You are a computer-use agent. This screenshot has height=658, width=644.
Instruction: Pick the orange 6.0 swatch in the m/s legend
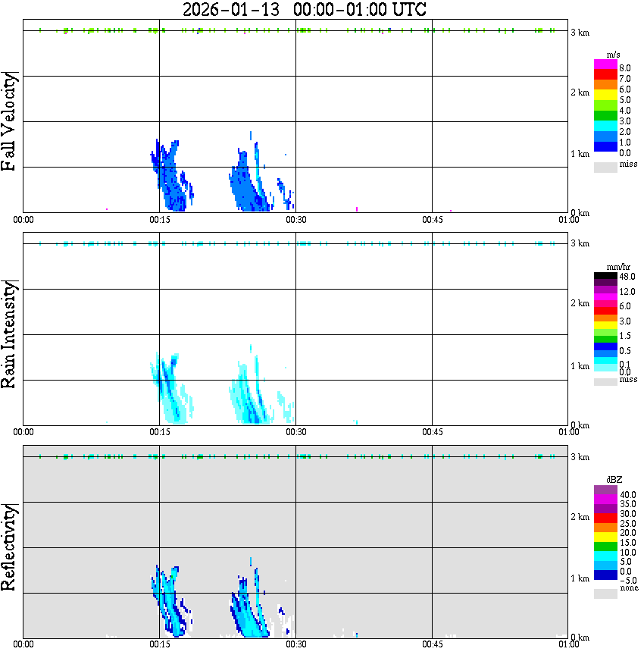(x=605, y=85)
